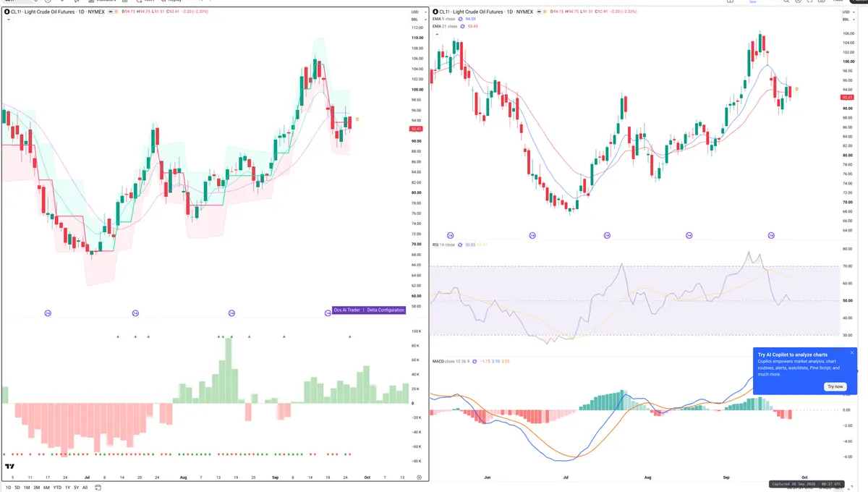Select the 6M time range
The image size is (868, 492).
(x=46, y=488)
